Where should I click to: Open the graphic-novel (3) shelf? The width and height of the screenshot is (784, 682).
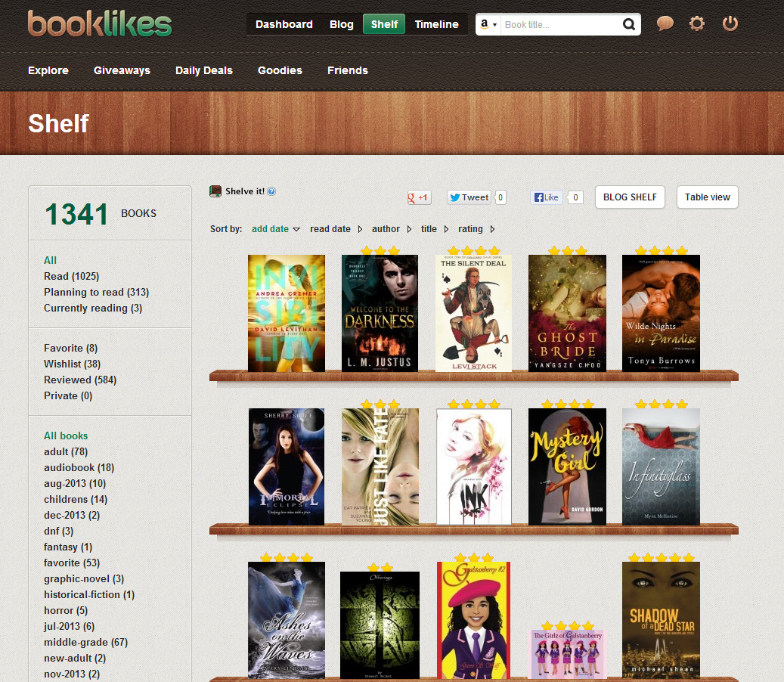(83, 578)
